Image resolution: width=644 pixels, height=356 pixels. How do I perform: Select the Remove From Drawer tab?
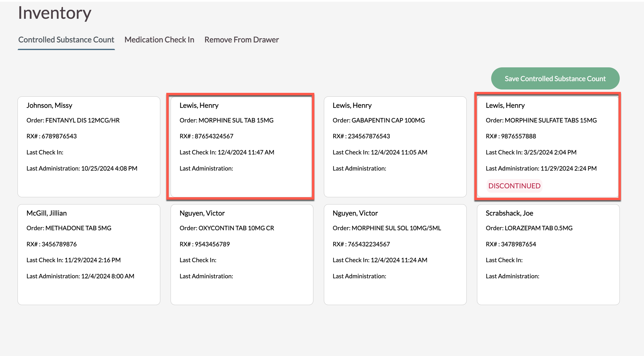(x=241, y=39)
